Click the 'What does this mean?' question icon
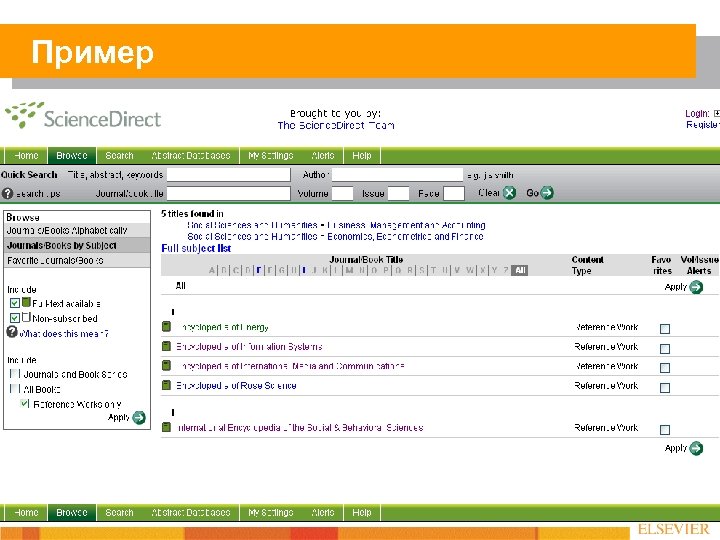This screenshot has height=540, width=720. pos(12,332)
